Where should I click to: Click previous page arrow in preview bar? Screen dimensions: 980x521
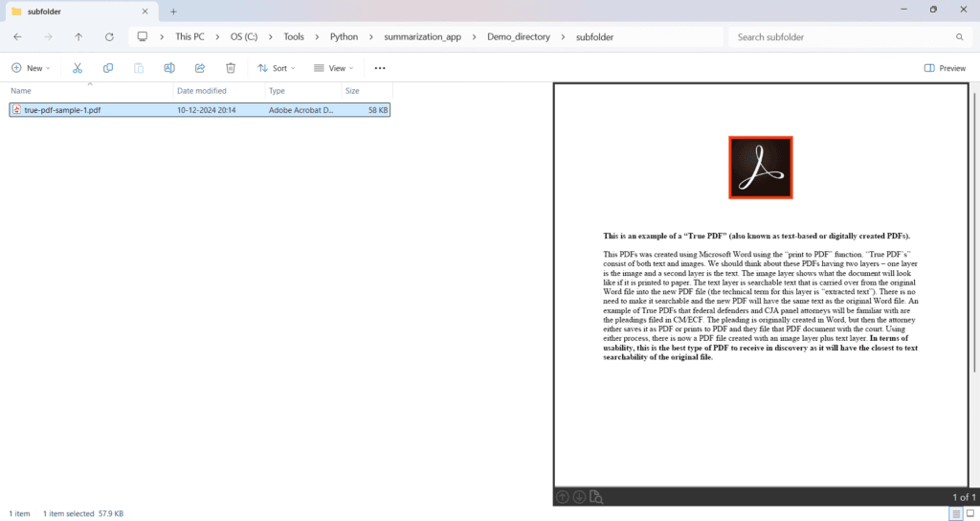563,497
